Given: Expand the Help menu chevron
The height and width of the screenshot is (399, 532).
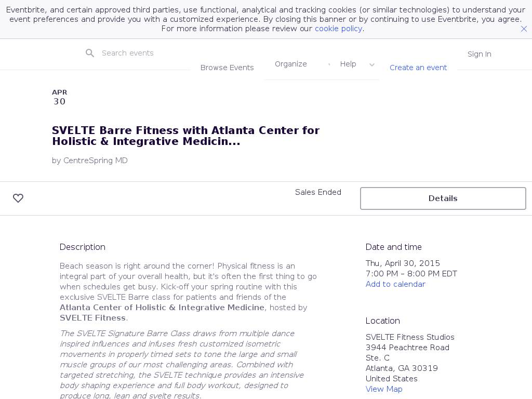Looking at the screenshot, I should [x=372, y=64].
